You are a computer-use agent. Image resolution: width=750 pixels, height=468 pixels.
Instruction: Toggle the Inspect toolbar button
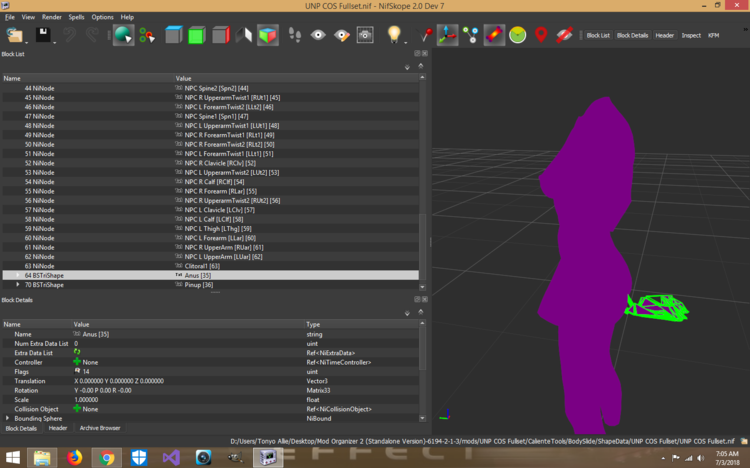[x=691, y=35]
